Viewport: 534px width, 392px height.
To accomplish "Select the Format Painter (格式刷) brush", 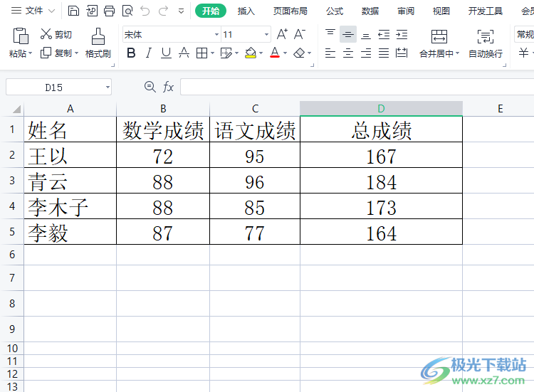I will [x=98, y=43].
